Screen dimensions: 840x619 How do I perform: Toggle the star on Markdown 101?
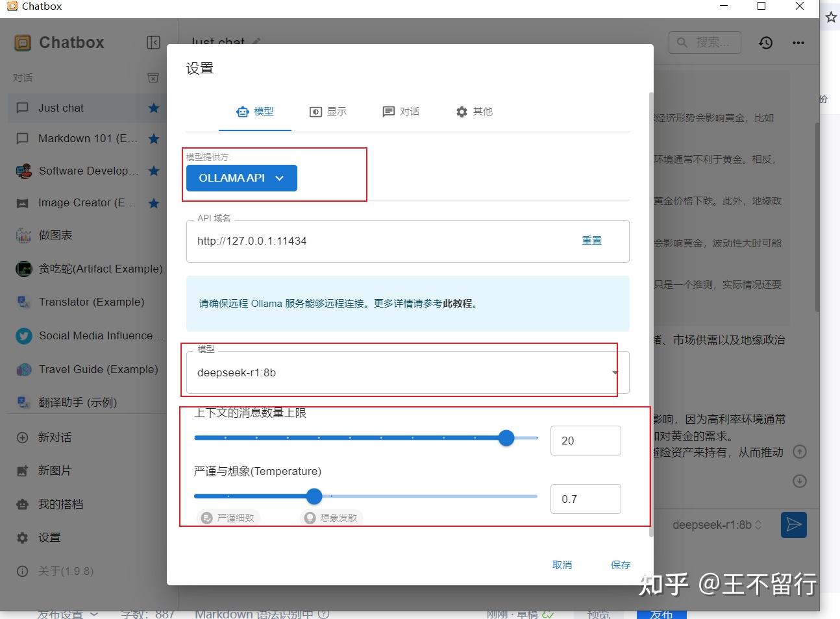(154, 138)
